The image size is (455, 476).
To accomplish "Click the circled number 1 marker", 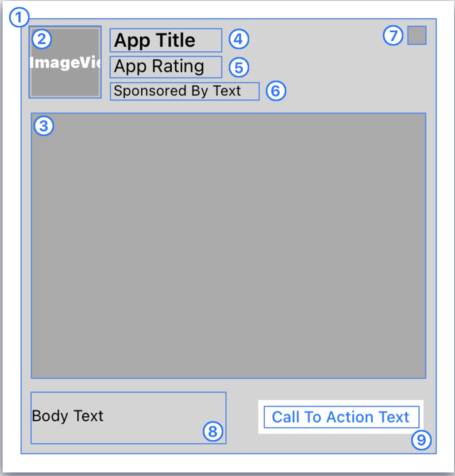I will [x=19, y=17].
